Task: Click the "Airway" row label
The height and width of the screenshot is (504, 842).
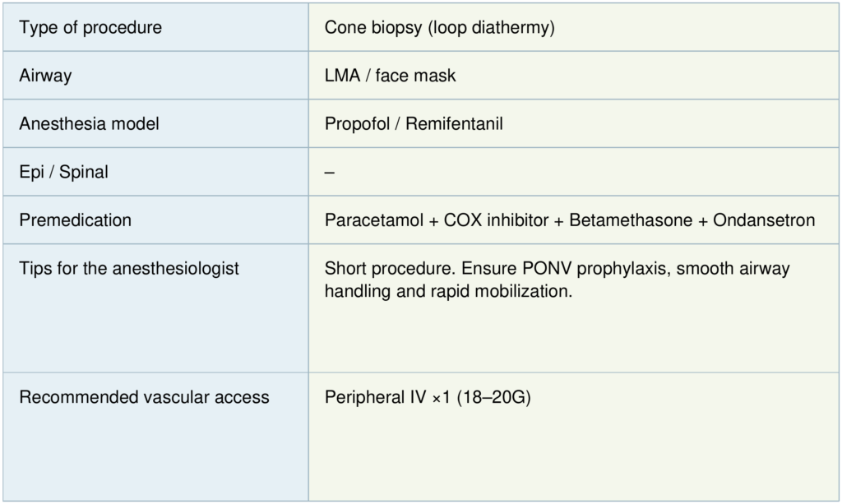Action: 45,76
